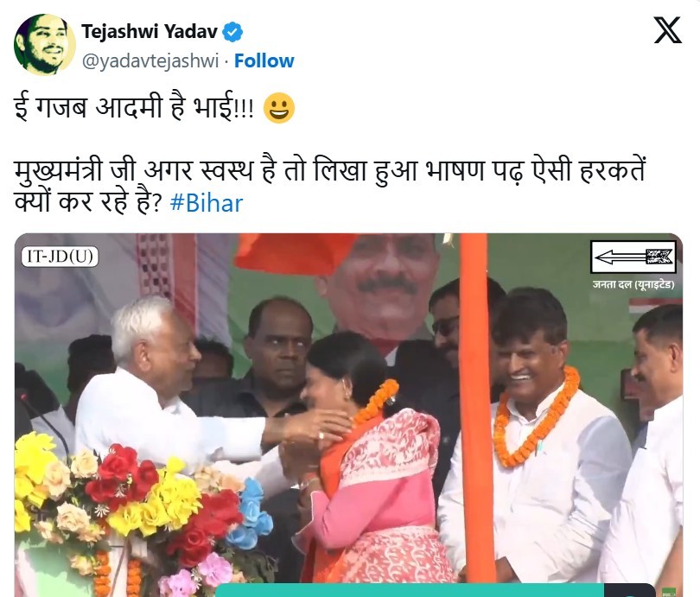Click the IT-JD(U) watermark label on video
The image size is (700, 597).
[x=60, y=257]
